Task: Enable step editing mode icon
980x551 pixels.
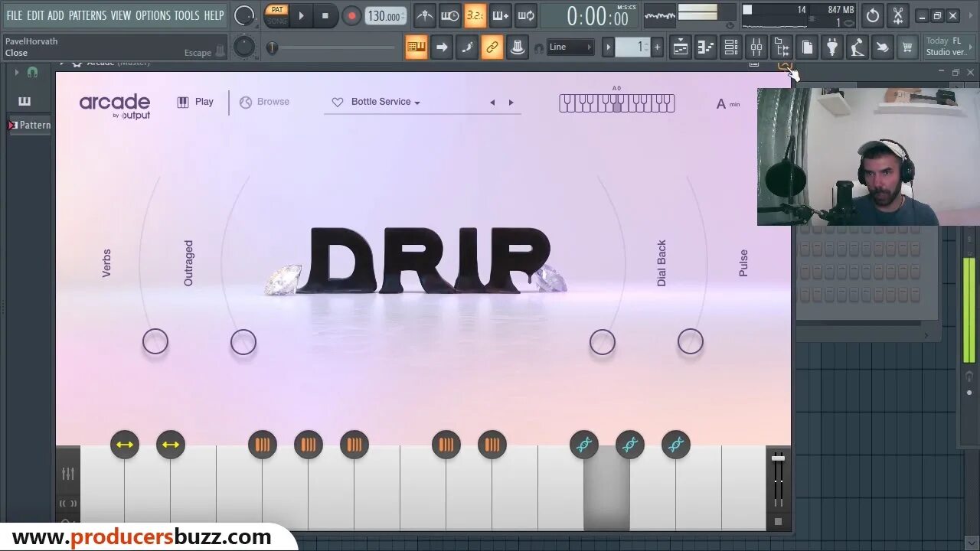Action: (x=467, y=47)
